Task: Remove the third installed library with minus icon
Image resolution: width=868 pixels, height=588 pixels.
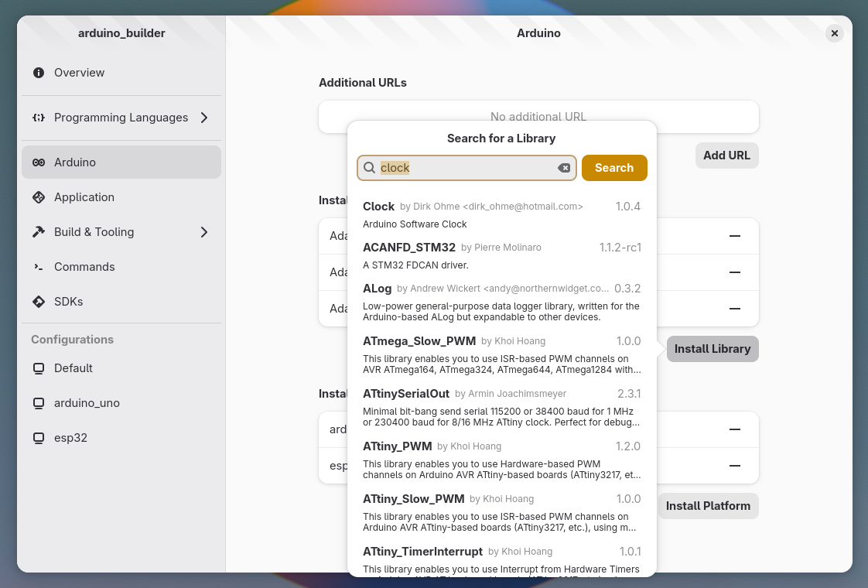Action: tap(735, 309)
